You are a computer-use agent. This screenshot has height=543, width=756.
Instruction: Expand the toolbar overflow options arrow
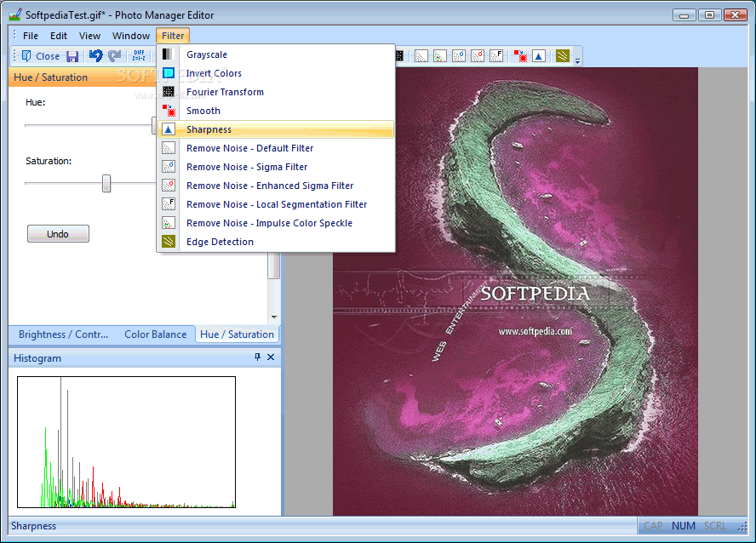coord(577,60)
